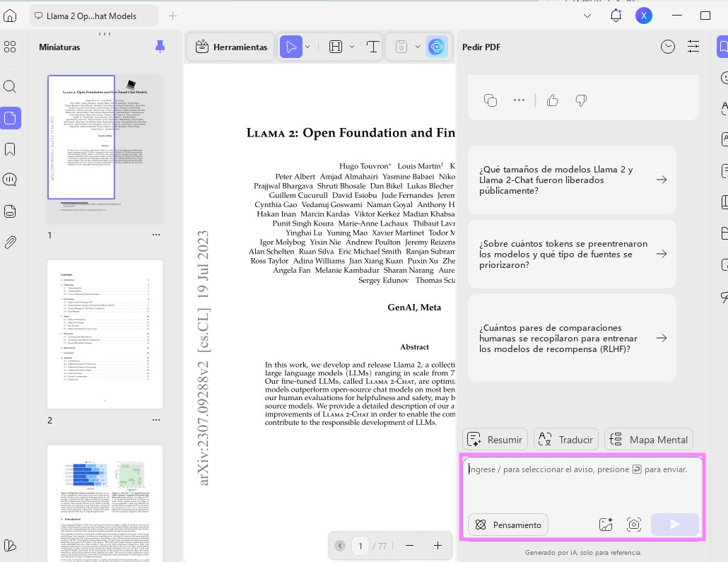Ask about tamaños de modelos Llama 2

pos(572,180)
